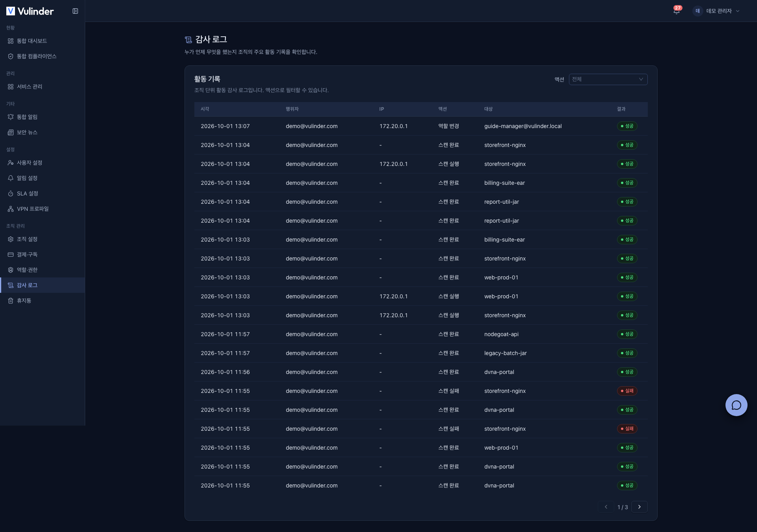The width and height of the screenshot is (757, 532).
Task: Click the 조직 설정 gear icon
Action: coord(11,239)
